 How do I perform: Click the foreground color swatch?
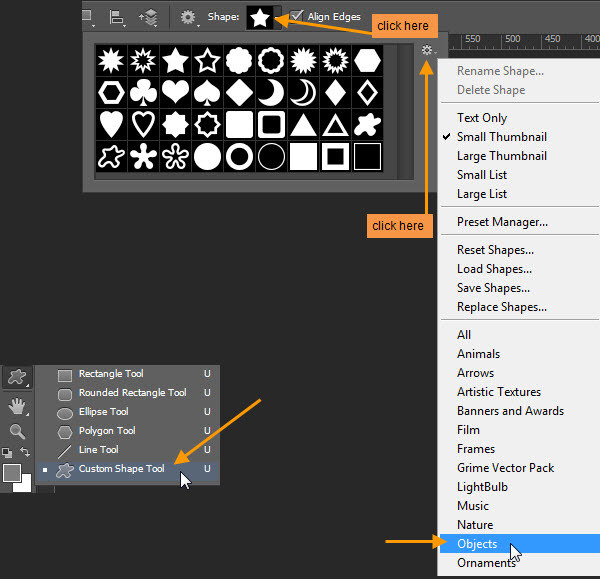tap(12, 473)
